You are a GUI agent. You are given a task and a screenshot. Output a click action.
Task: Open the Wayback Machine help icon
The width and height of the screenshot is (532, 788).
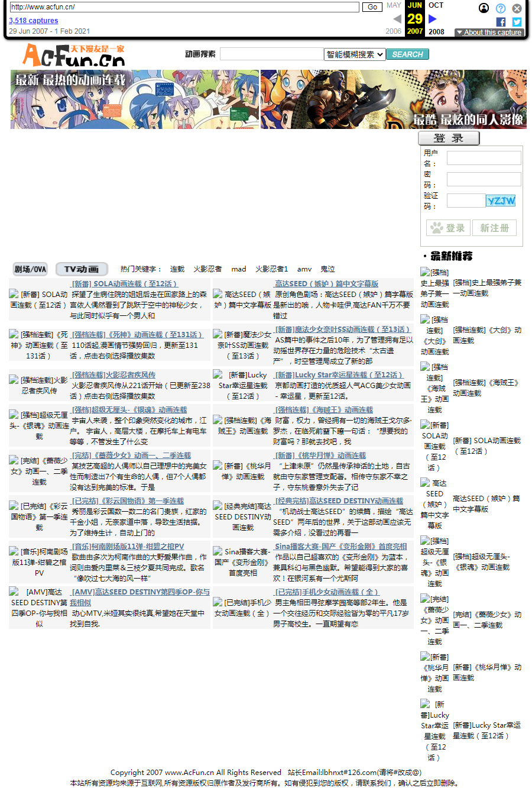501,8
